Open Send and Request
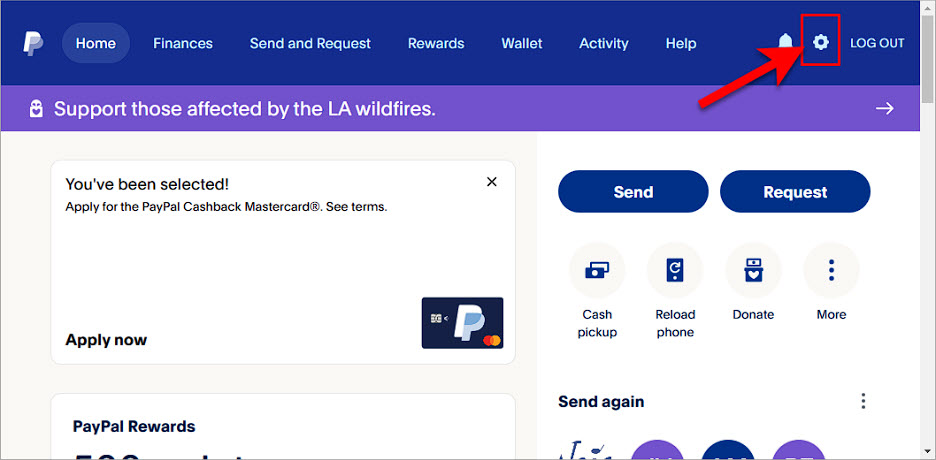936x460 pixels. pyautogui.click(x=310, y=44)
